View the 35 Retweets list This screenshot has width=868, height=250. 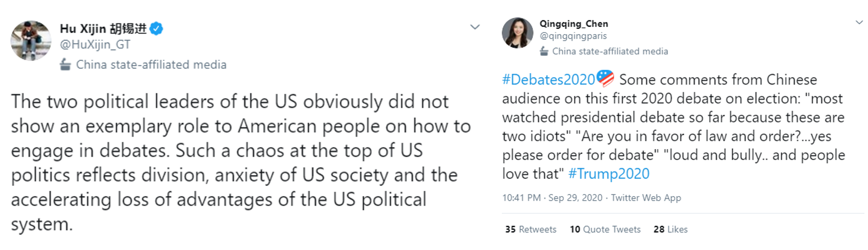point(531,229)
